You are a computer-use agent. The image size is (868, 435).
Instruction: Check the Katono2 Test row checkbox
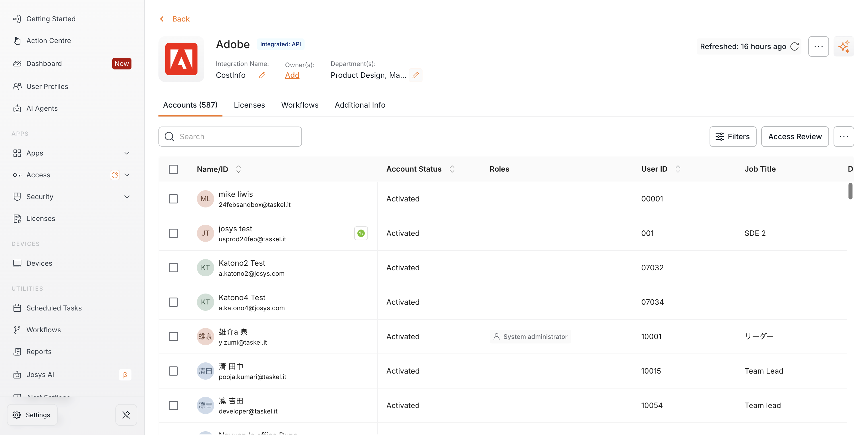[173, 267]
